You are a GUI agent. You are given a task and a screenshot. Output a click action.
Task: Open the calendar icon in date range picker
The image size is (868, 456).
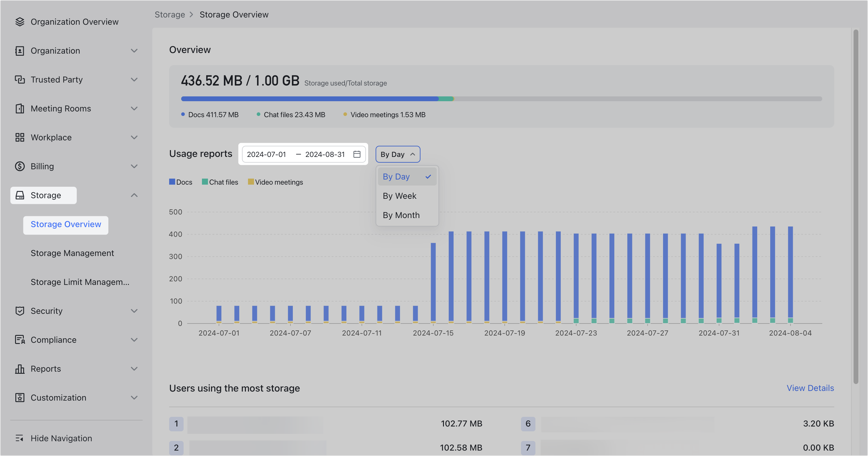tap(357, 154)
